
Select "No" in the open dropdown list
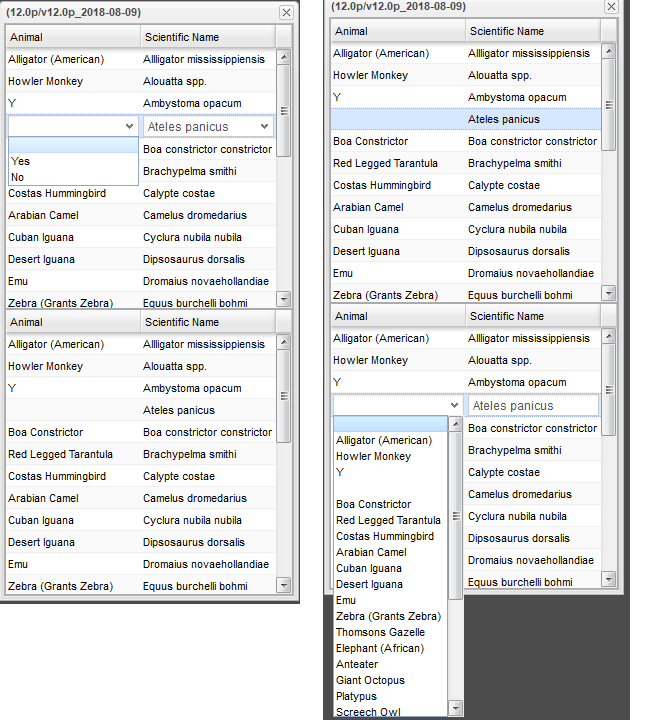[x=17, y=177]
